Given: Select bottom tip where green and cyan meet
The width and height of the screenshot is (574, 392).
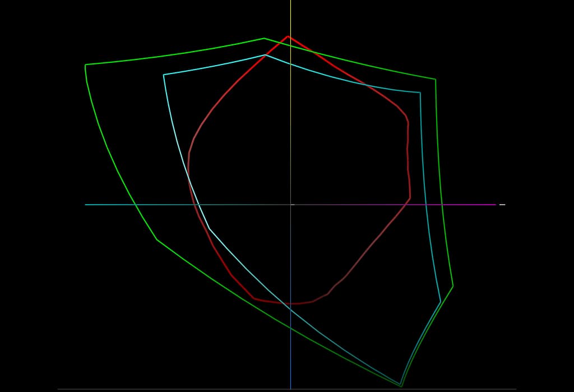Looking at the screenshot, I should click(x=401, y=386).
